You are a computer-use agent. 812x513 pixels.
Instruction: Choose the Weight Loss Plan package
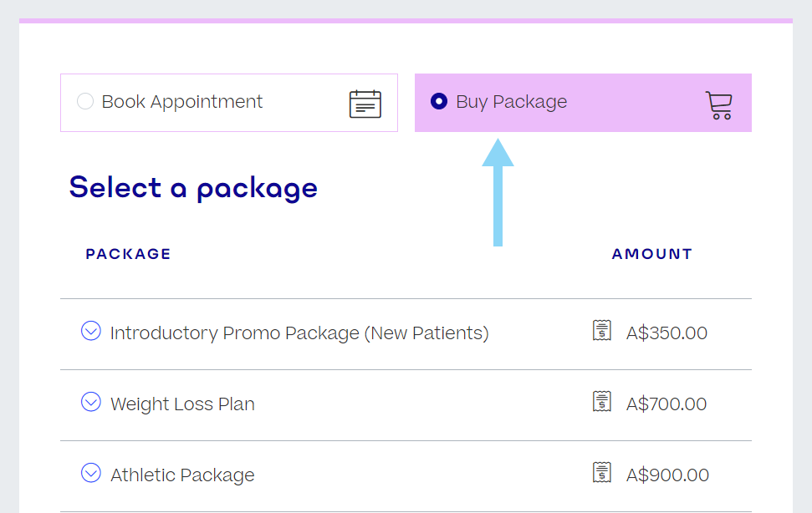click(182, 404)
